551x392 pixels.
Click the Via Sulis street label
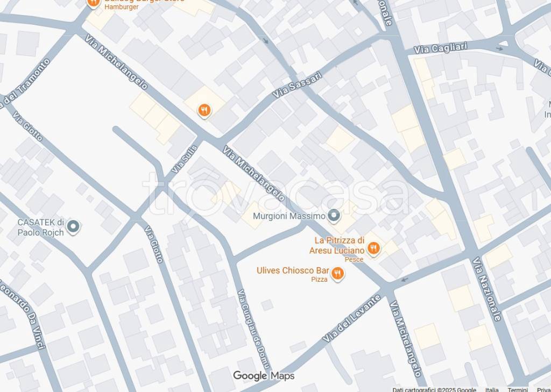point(185,159)
